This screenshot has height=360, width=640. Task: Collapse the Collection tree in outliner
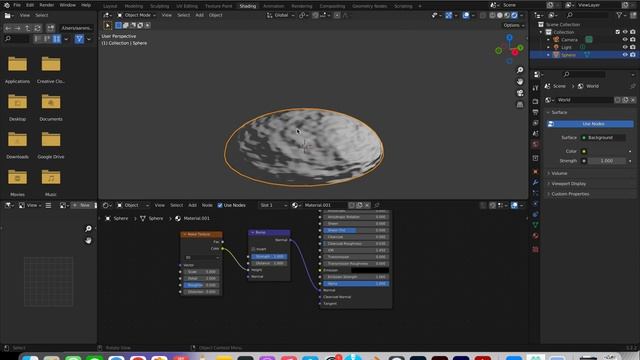[x=541, y=32]
